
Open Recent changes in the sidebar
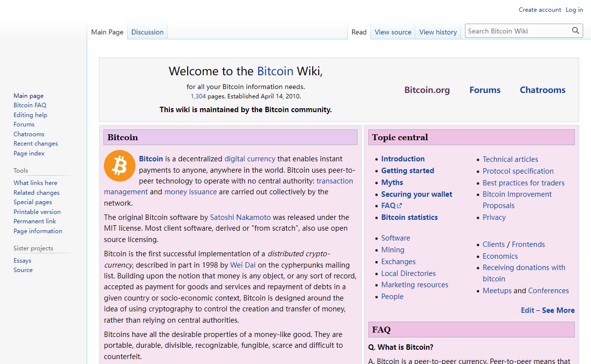35,144
